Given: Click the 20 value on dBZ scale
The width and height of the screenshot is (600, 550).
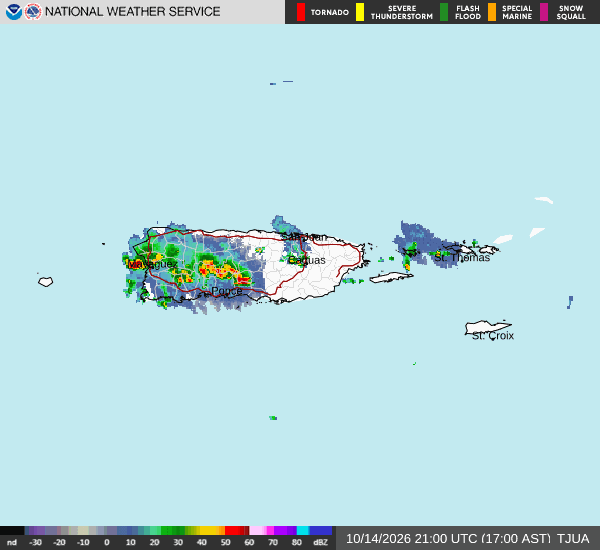Looking at the screenshot, I should point(154,542).
